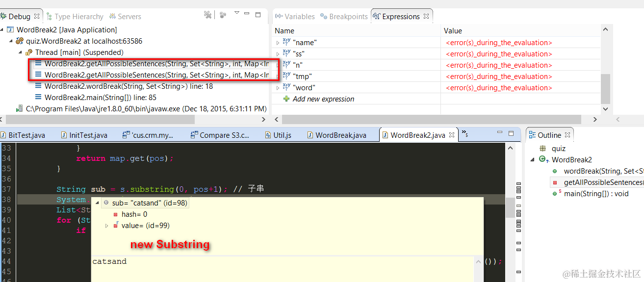This screenshot has width=644, height=282.
Task: Collapse WordBreak2 [Java Application] launch node
Action: pyautogui.click(x=3, y=30)
